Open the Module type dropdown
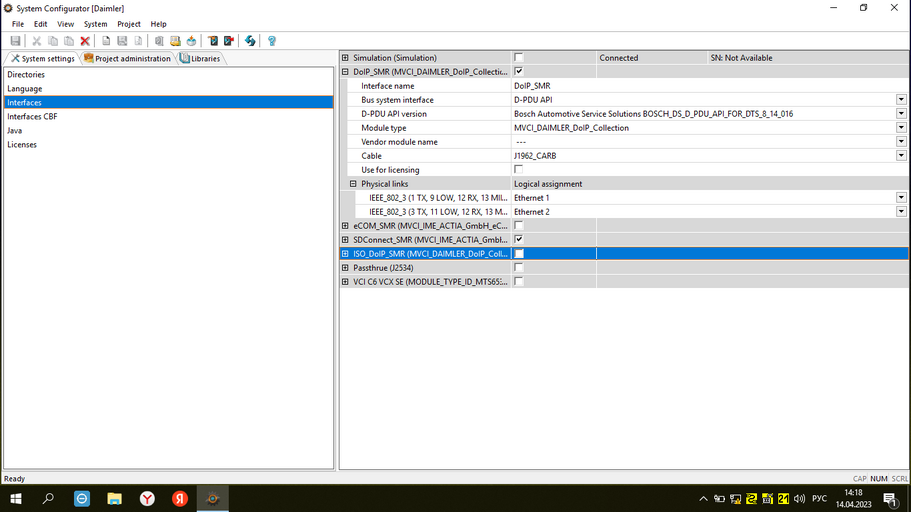 [x=901, y=127]
